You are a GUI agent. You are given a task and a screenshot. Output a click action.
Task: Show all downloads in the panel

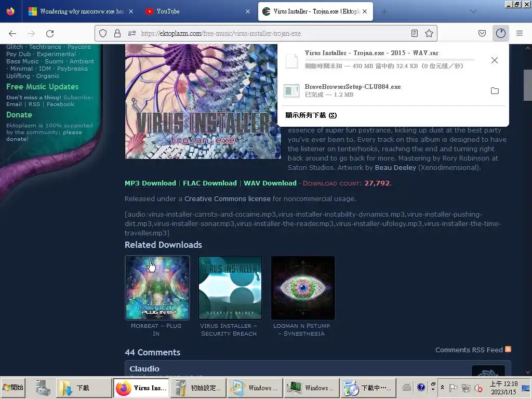click(311, 115)
